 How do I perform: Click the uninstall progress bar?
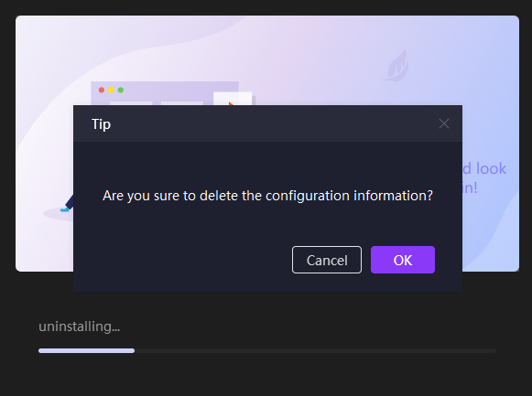point(267,350)
